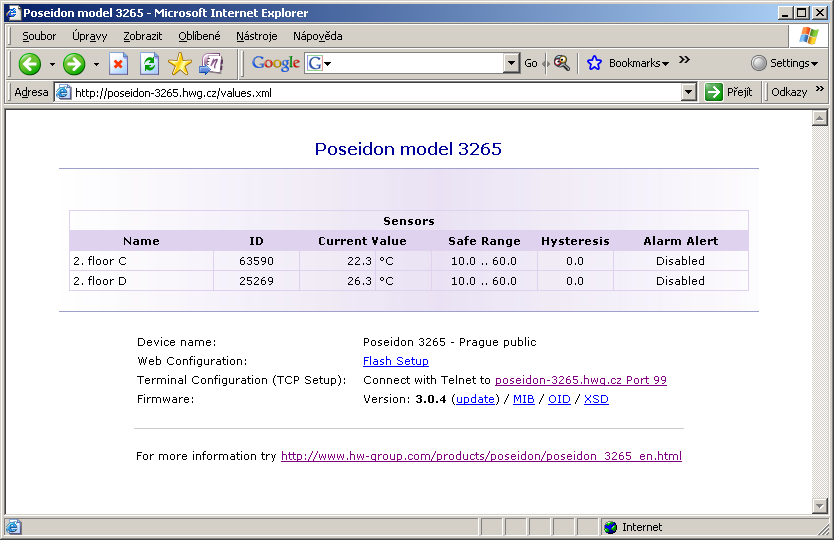Expand the Odkazy links overflow chevron
Image resolution: width=834 pixels, height=540 pixels.
[820, 88]
